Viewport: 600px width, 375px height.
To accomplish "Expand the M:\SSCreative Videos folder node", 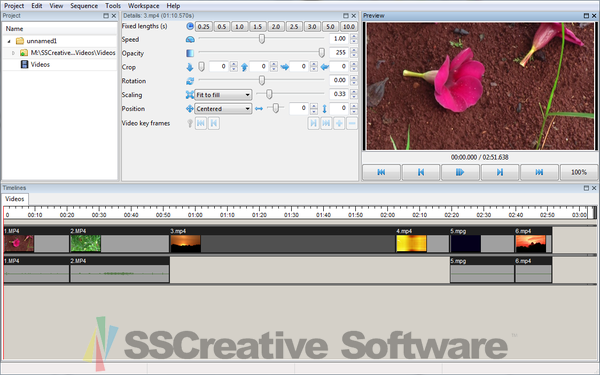I will (x=13, y=53).
